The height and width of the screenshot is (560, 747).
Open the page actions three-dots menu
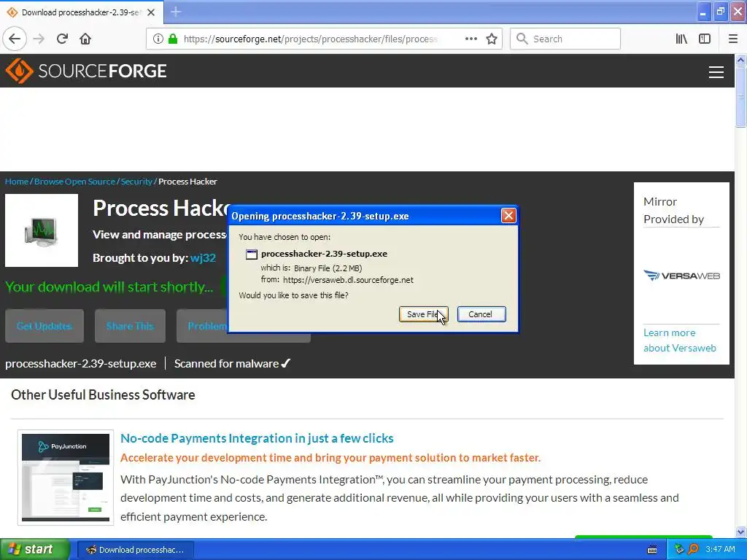coord(471,39)
